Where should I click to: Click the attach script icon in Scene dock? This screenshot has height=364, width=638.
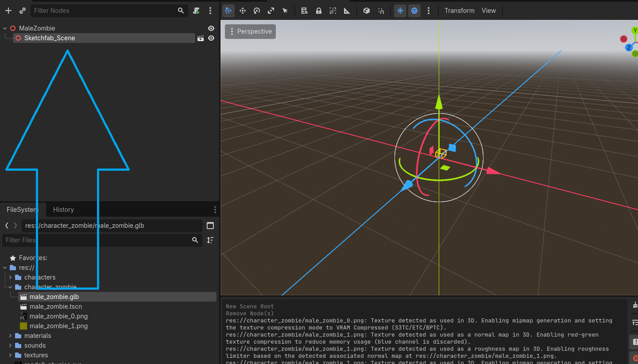[x=197, y=11]
